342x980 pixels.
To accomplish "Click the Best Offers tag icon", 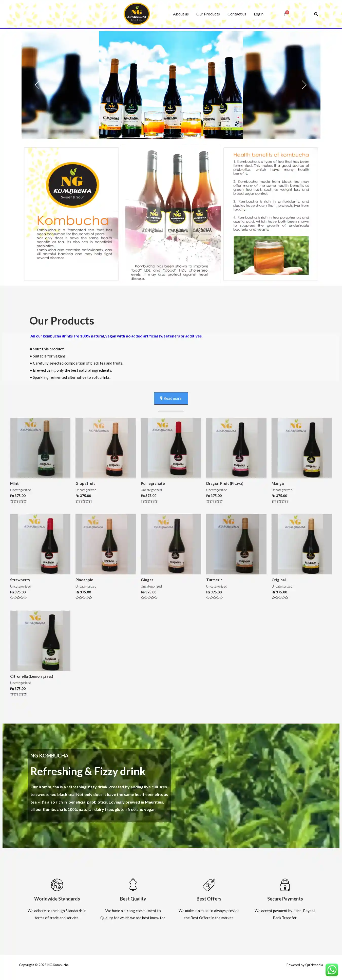I will pos(209,885).
